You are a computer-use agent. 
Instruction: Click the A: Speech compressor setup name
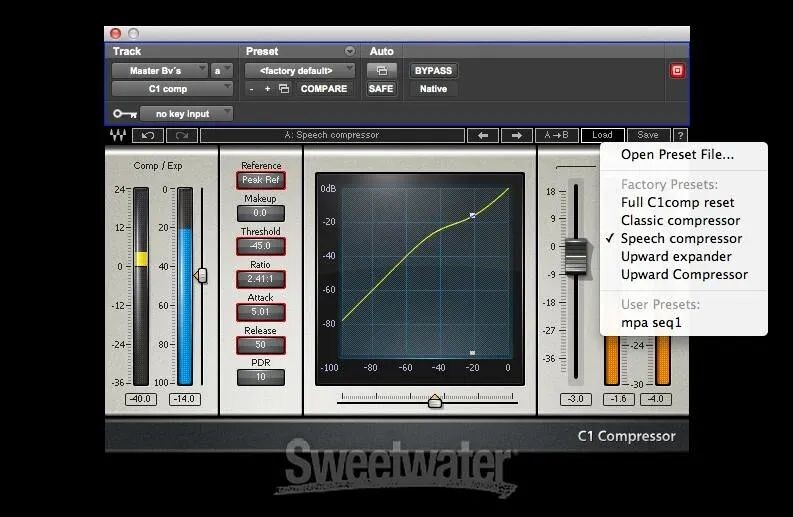(x=332, y=135)
